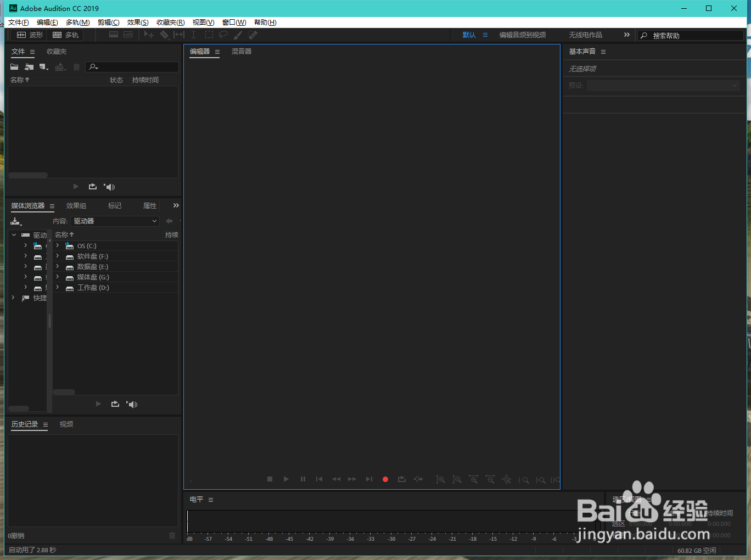Select the Move tool in toolbar
The image size is (751, 560).
click(x=149, y=35)
